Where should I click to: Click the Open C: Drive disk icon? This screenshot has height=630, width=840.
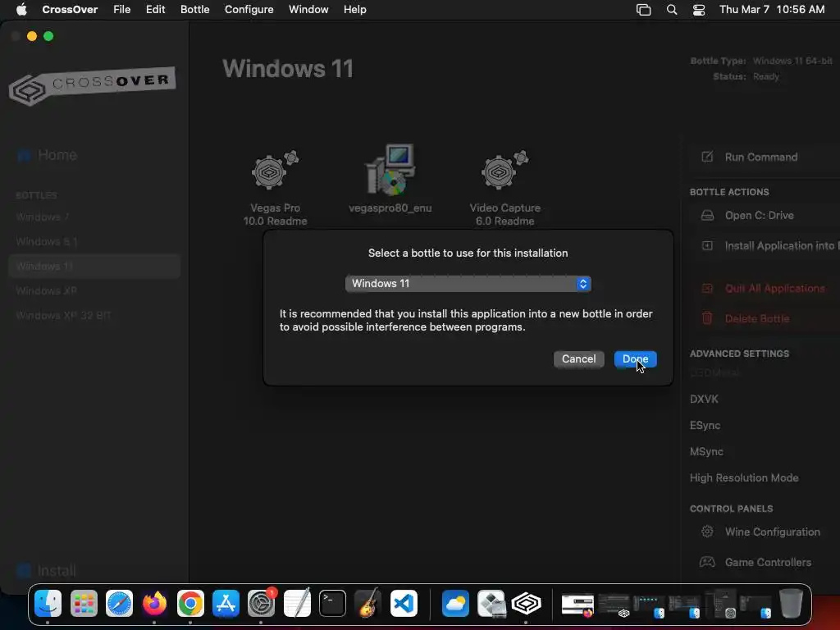pos(707,216)
